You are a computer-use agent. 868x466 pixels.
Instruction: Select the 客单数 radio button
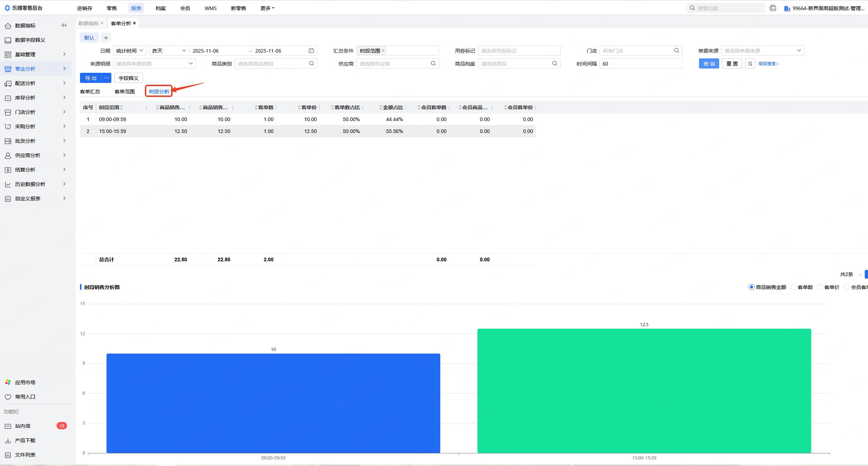click(x=793, y=287)
